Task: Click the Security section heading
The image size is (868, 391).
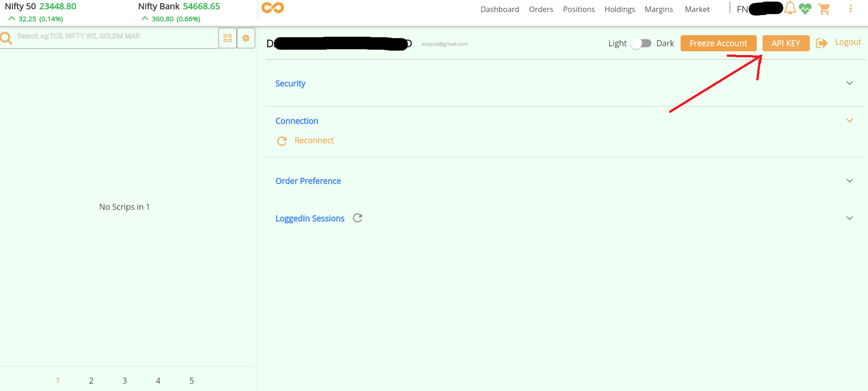Action: 290,84
